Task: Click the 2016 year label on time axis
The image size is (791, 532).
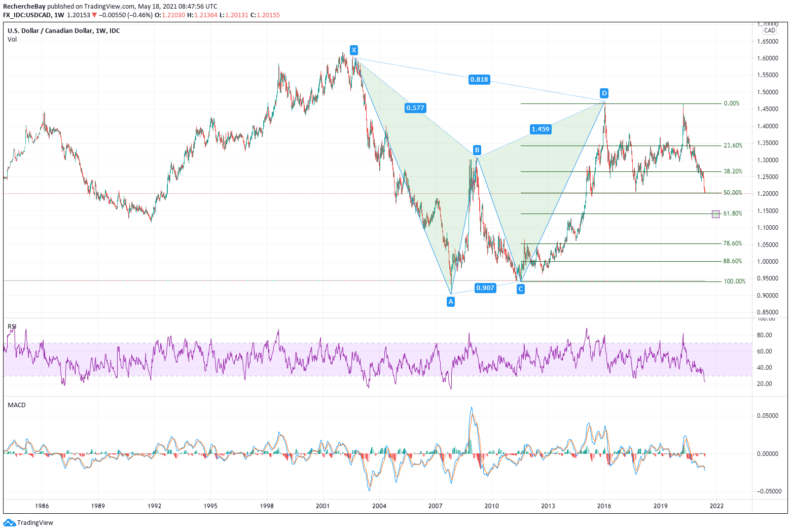Action: pyautogui.click(x=604, y=506)
